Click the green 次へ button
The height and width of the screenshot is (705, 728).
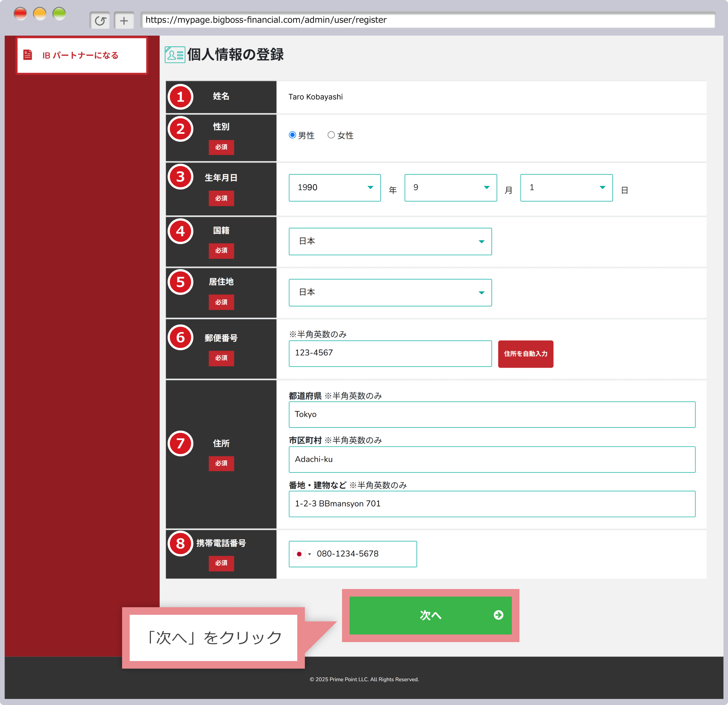(x=430, y=615)
